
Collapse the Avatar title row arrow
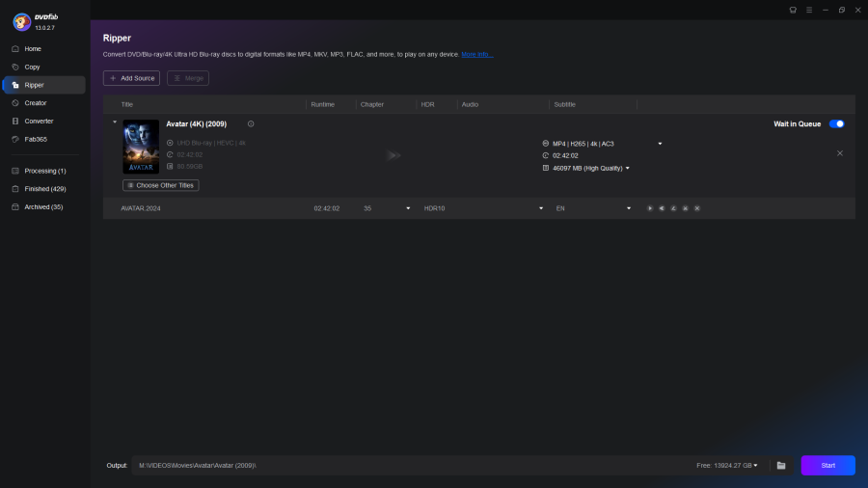tap(115, 122)
